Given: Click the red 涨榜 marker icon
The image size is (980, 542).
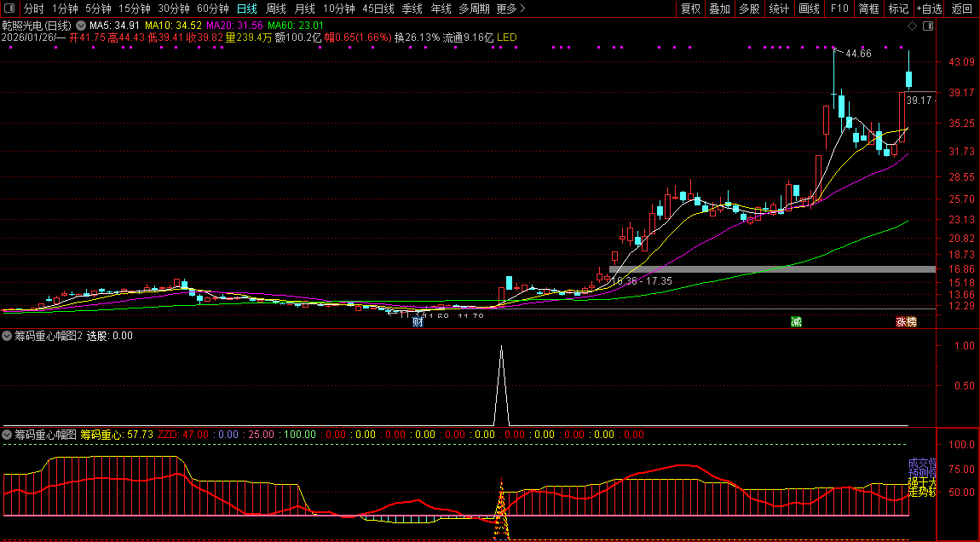Looking at the screenshot, I should pos(905,322).
